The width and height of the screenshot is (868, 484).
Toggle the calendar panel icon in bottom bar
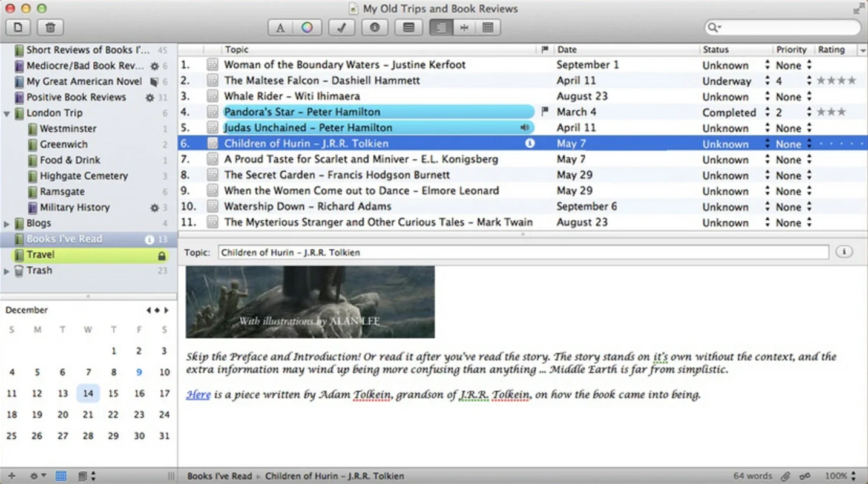click(61, 476)
